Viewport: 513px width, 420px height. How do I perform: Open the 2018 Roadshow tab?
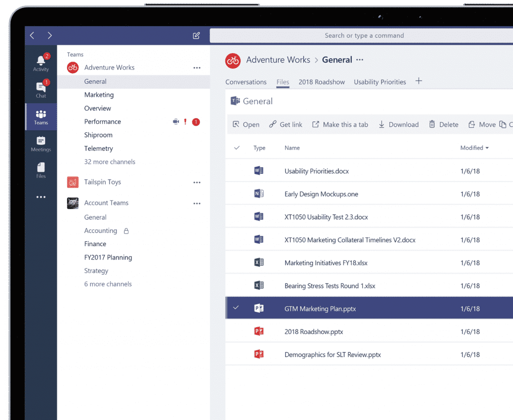[x=322, y=82]
